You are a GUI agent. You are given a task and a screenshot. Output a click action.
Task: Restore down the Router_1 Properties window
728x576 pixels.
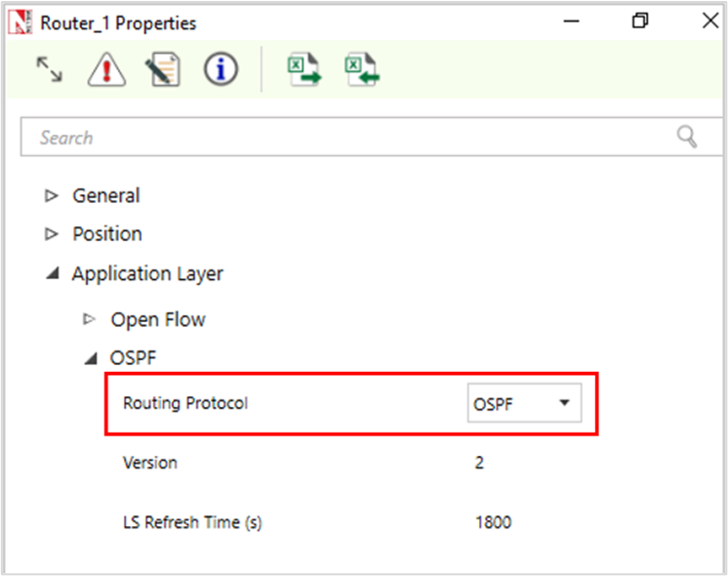(640, 21)
